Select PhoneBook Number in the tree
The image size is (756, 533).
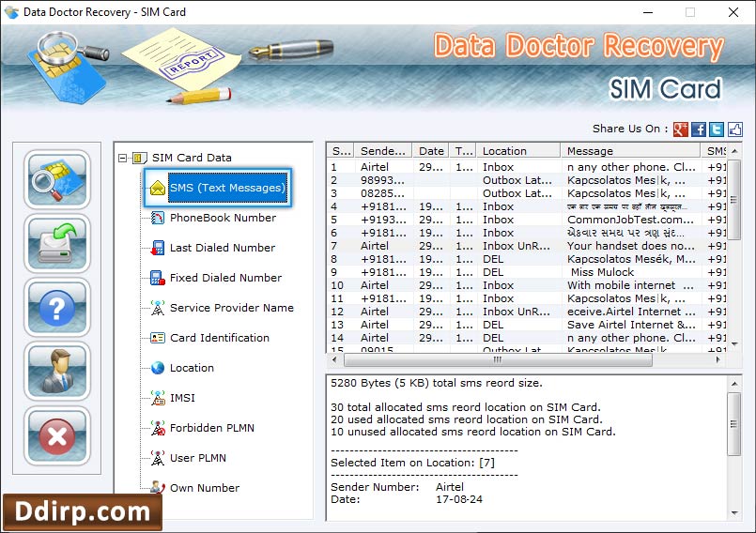[223, 218]
